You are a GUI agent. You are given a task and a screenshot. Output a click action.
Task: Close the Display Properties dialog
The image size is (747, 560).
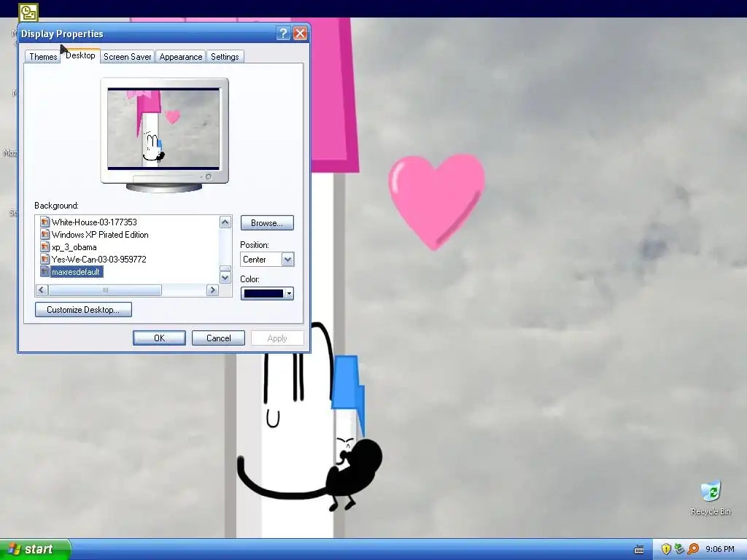pos(300,34)
